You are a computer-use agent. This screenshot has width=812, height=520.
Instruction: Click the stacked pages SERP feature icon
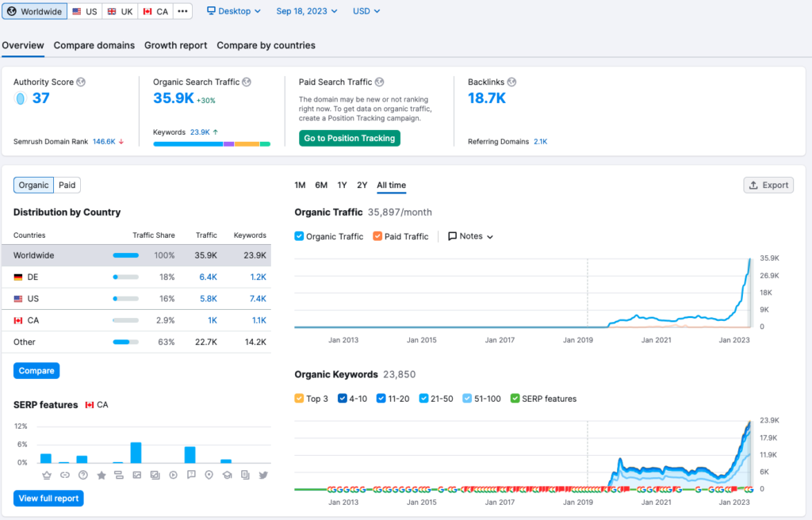[x=245, y=475]
